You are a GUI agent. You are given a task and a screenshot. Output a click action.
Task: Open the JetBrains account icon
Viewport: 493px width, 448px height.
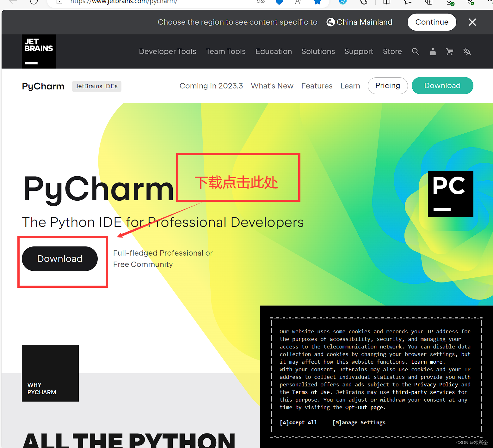(x=433, y=52)
